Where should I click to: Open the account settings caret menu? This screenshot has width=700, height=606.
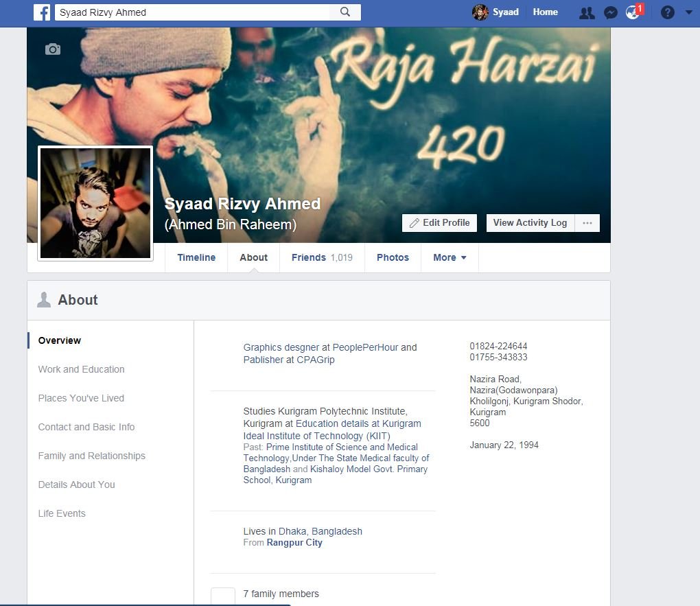689,12
